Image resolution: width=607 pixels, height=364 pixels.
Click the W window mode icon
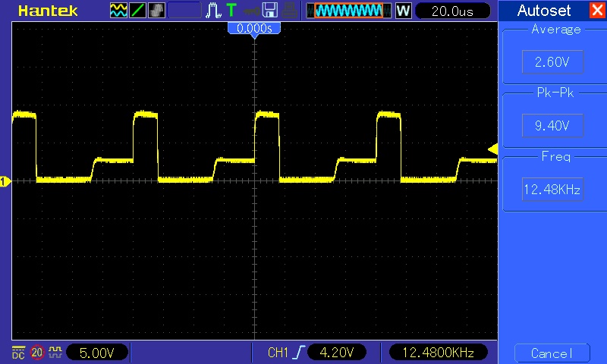(403, 11)
